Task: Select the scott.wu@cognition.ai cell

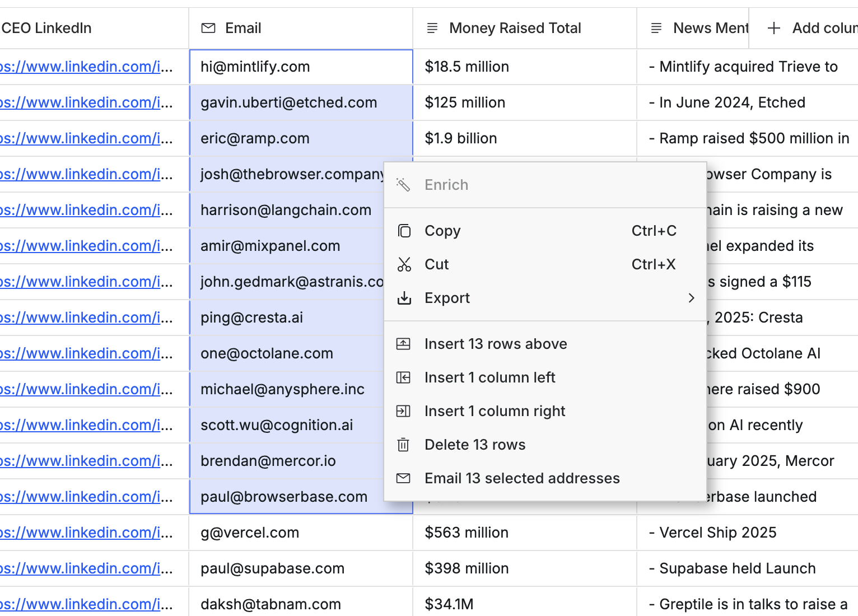Action: point(286,425)
